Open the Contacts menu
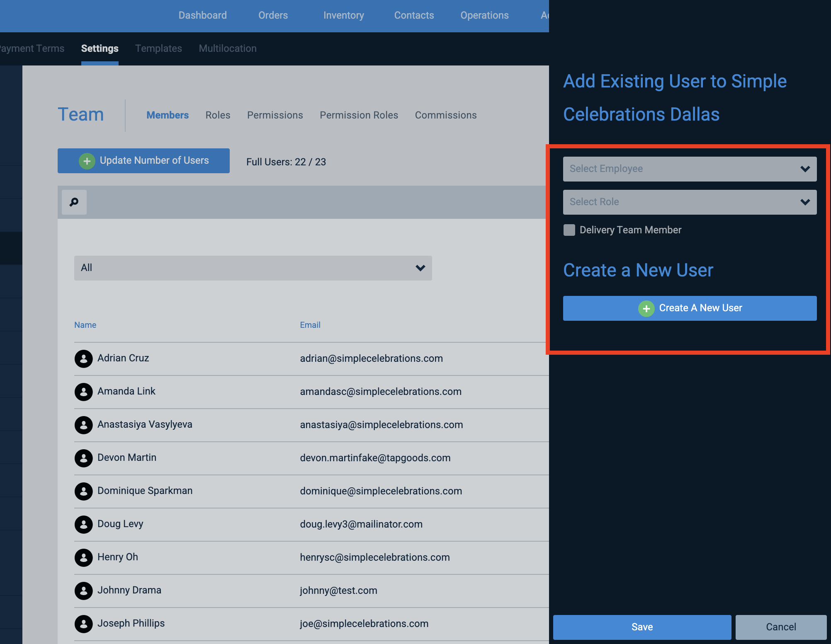Screen dimensions: 831x644 point(414,15)
